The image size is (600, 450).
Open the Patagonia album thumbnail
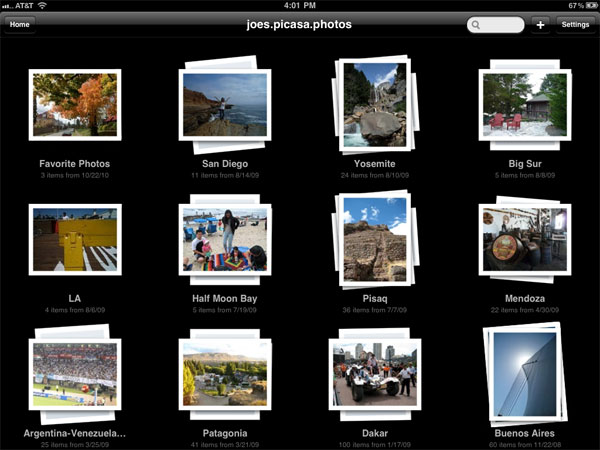(225, 374)
